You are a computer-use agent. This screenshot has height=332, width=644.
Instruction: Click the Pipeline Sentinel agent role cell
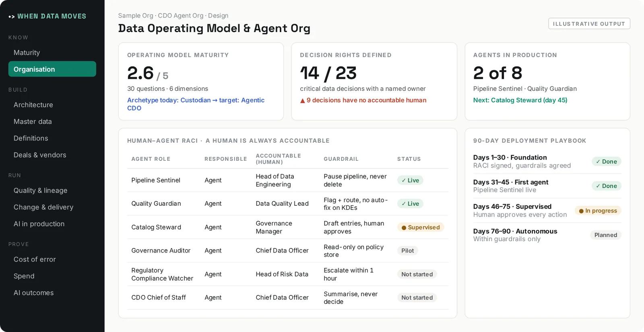156,180
